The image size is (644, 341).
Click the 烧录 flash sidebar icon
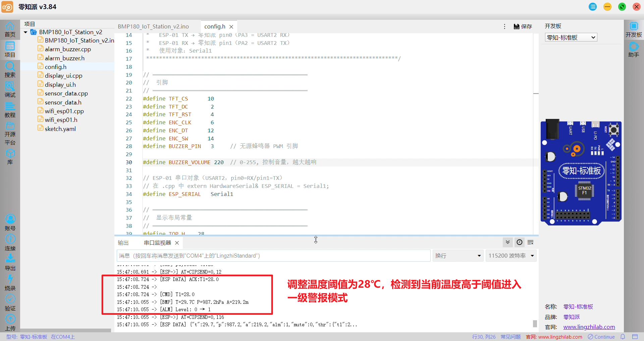click(10, 283)
